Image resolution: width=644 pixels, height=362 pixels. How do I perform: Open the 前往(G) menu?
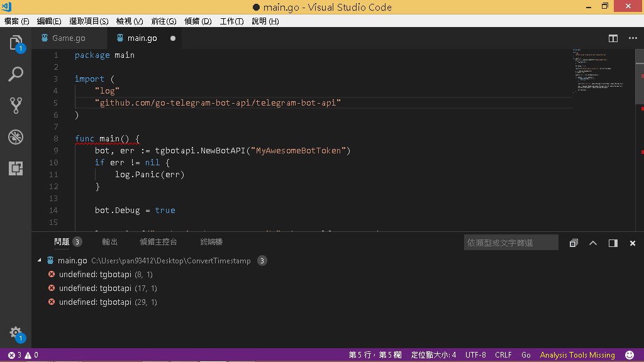point(164,21)
